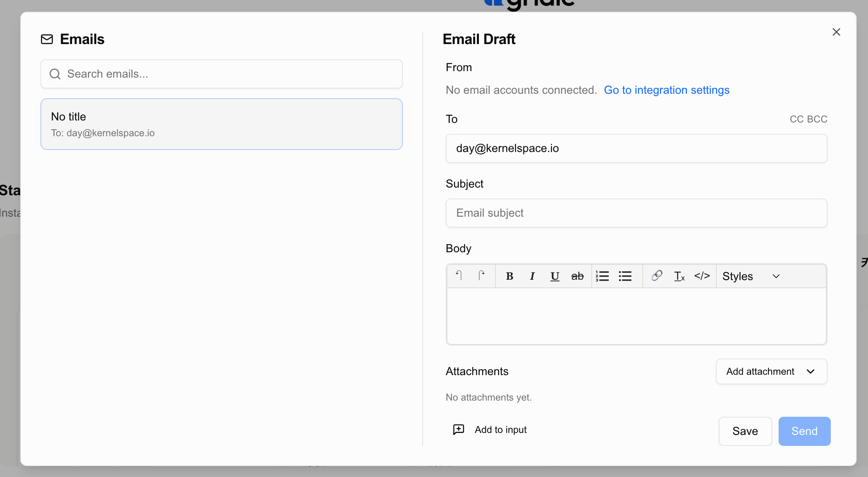Viewport: 868px width, 477px height.
Task: Click the Add to input chat icon
Action: [459, 429]
